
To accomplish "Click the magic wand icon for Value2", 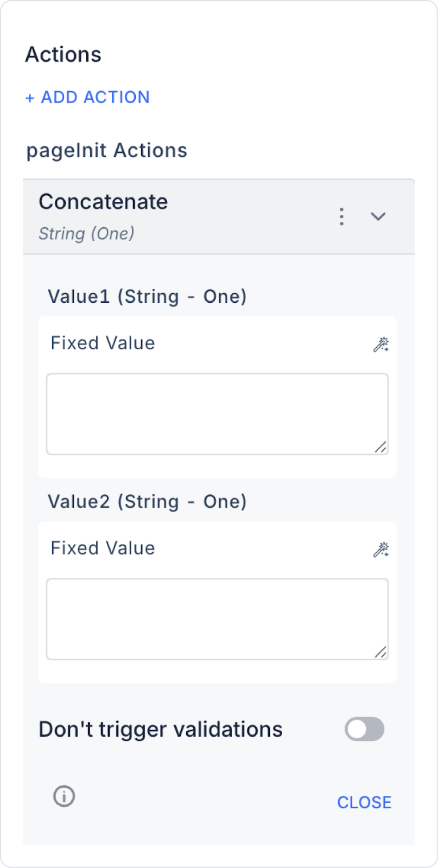I will 380,549.
